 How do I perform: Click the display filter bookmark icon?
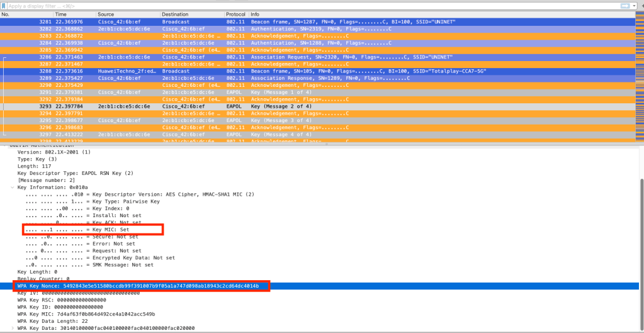[4, 5]
